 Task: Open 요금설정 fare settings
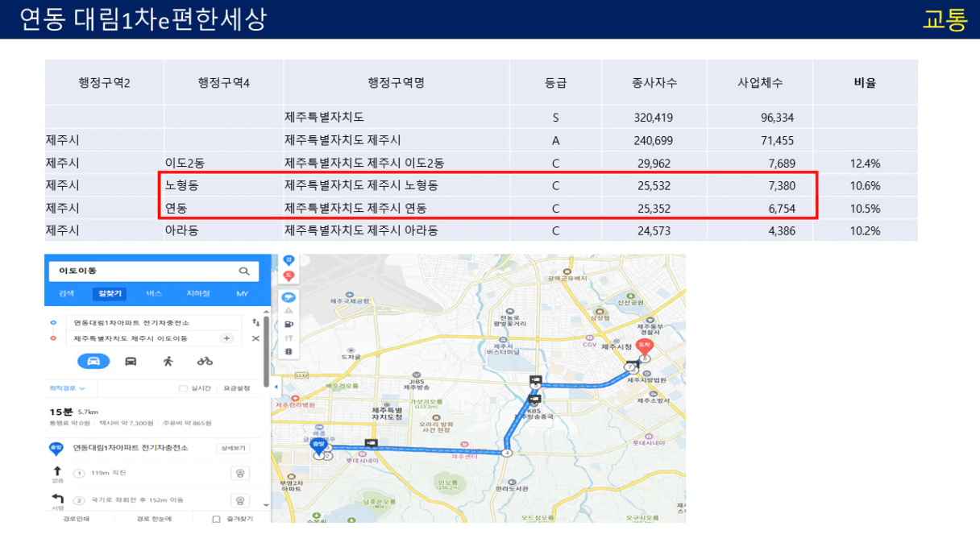point(235,388)
